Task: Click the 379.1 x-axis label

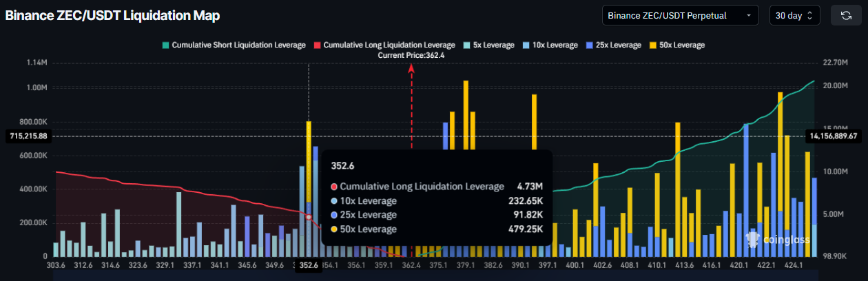Action: click(x=466, y=264)
